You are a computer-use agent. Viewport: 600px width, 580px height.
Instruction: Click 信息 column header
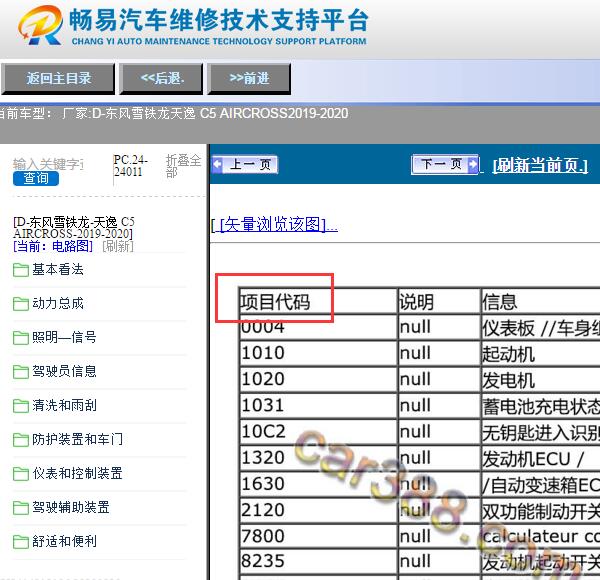coord(540,302)
